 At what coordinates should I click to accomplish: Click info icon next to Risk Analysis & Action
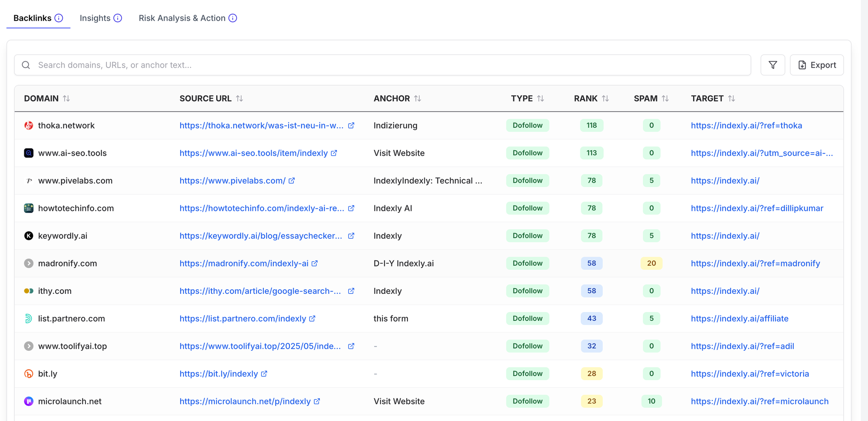(233, 18)
